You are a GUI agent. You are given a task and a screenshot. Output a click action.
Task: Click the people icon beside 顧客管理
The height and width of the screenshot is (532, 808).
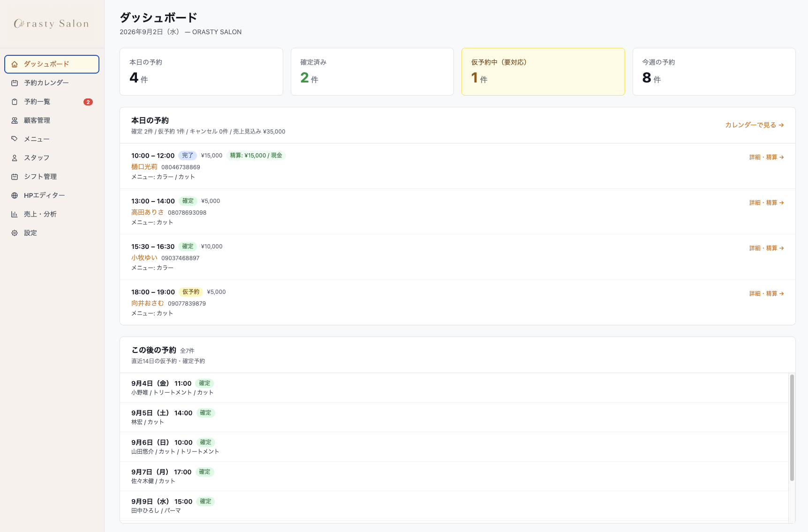pos(15,120)
